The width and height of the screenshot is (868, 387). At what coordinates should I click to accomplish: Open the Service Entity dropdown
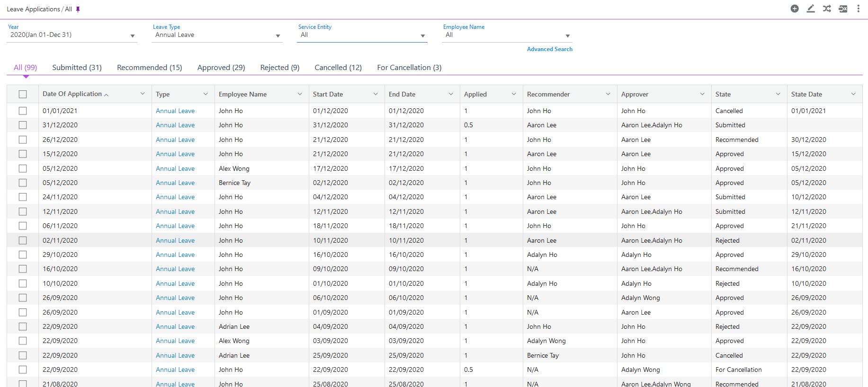coord(362,35)
